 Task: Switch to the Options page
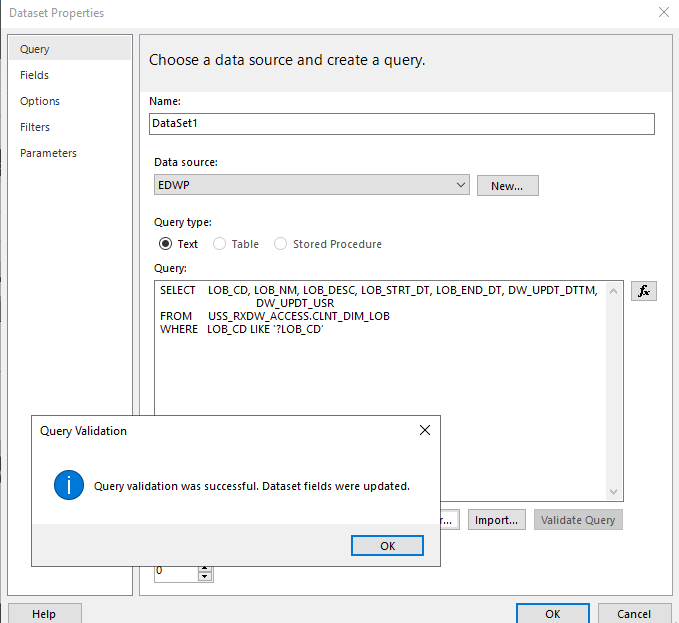[x=40, y=101]
